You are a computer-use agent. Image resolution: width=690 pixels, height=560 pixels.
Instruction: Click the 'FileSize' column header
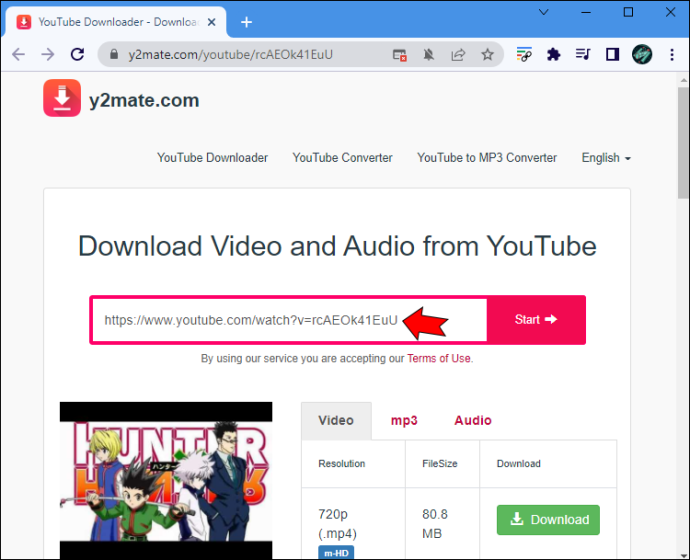click(439, 464)
